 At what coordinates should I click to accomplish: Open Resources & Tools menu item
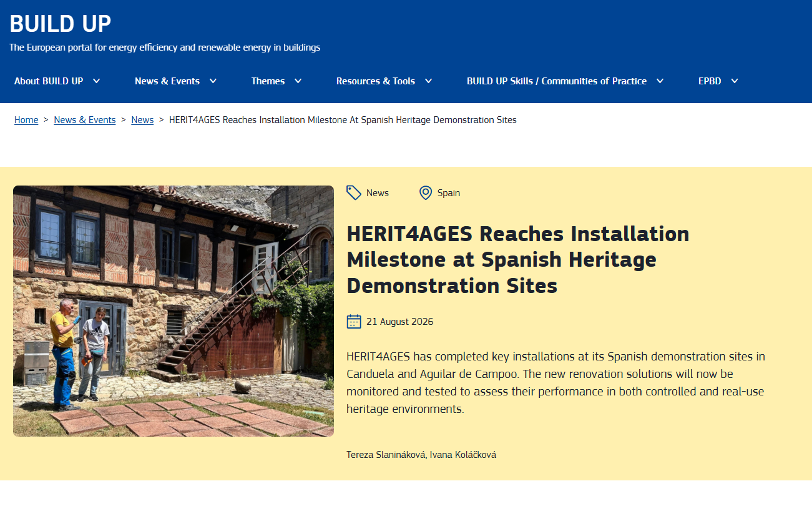tap(376, 81)
